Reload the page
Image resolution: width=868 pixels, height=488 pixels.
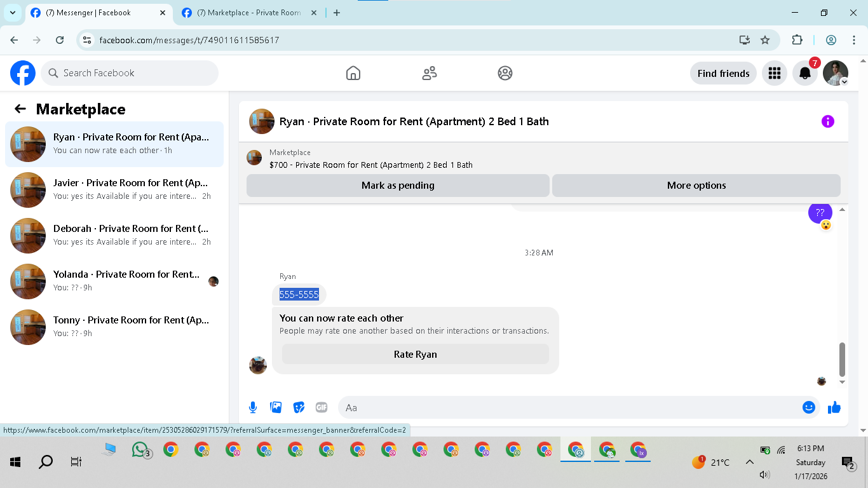click(60, 40)
